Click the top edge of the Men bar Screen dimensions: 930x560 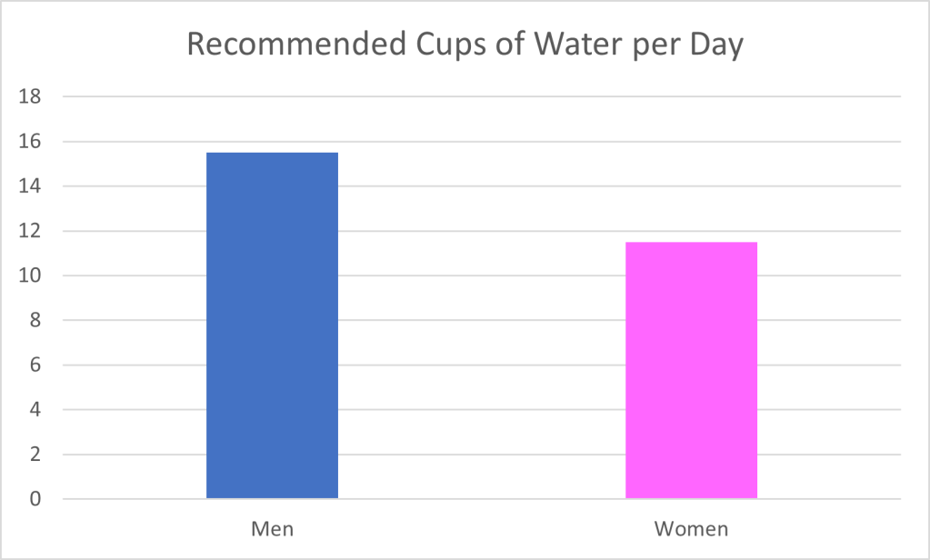click(272, 154)
